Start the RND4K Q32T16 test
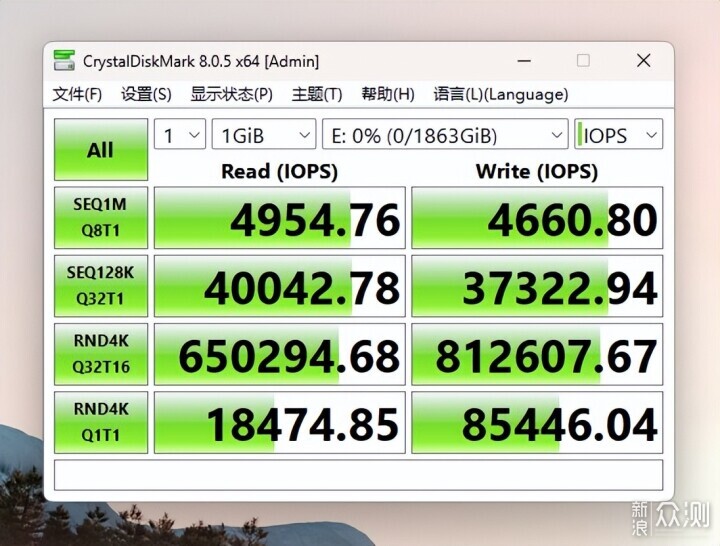 tap(101, 354)
